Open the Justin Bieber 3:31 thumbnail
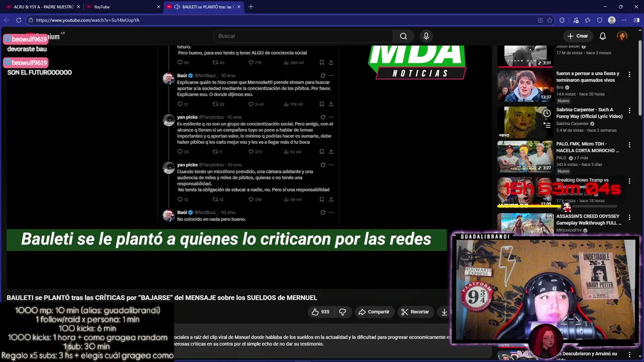 coord(525,56)
